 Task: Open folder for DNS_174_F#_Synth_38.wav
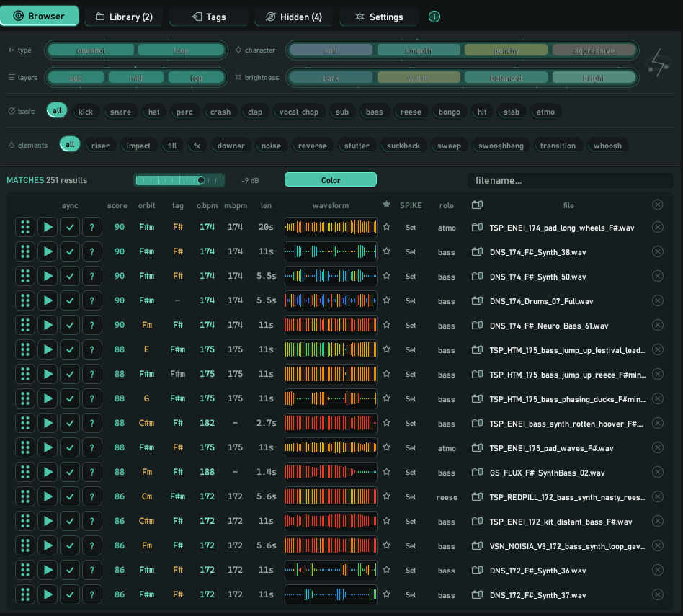point(478,251)
